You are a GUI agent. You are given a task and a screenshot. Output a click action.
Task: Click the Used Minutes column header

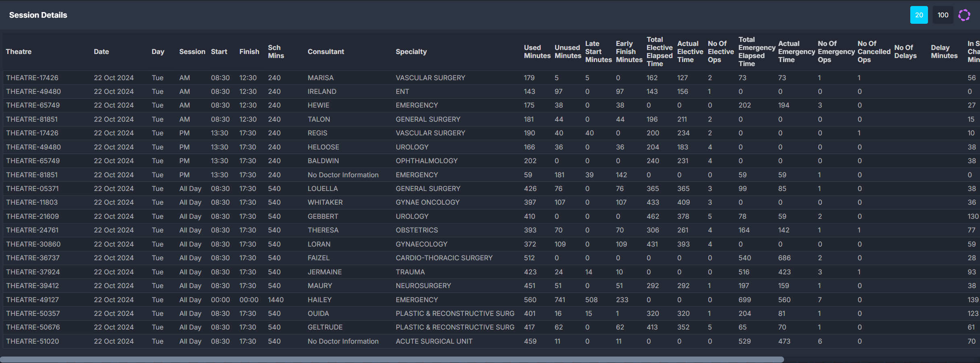pyautogui.click(x=537, y=52)
